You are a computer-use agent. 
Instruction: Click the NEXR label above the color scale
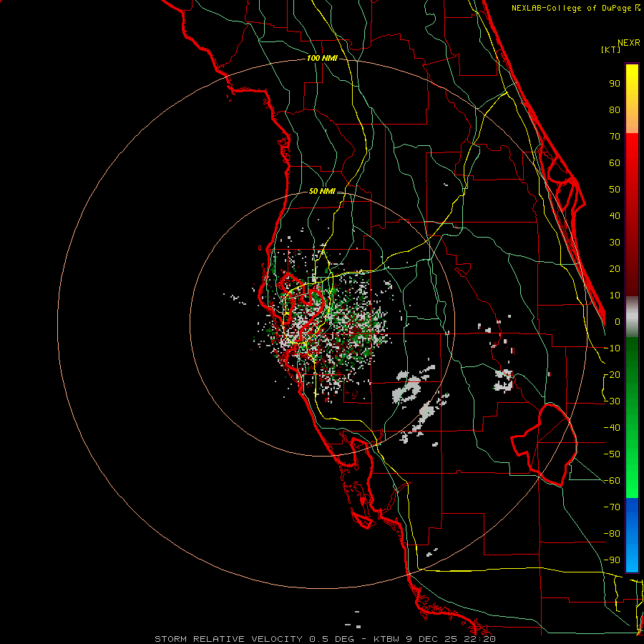pos(629,43)
